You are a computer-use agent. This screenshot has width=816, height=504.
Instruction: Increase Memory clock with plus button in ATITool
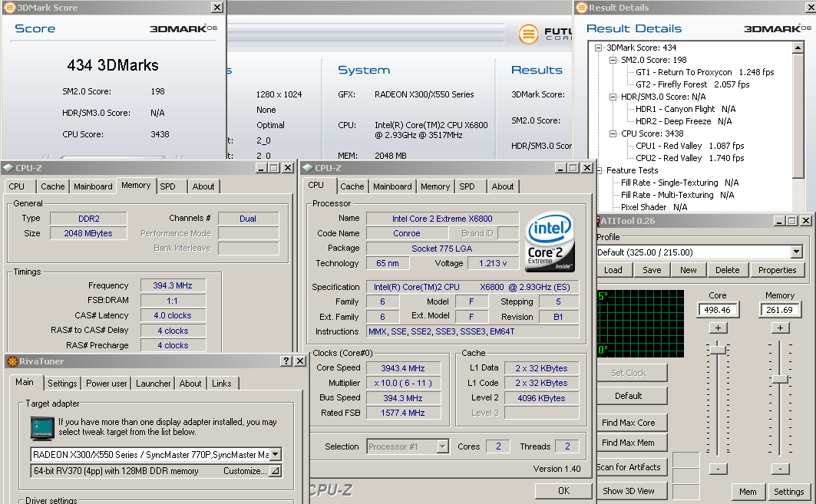(x=780, y=328)
